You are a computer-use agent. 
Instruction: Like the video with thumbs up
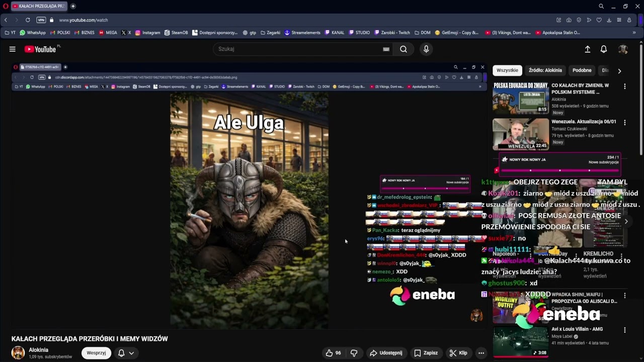pyautogui.click(x=333, y=353)
